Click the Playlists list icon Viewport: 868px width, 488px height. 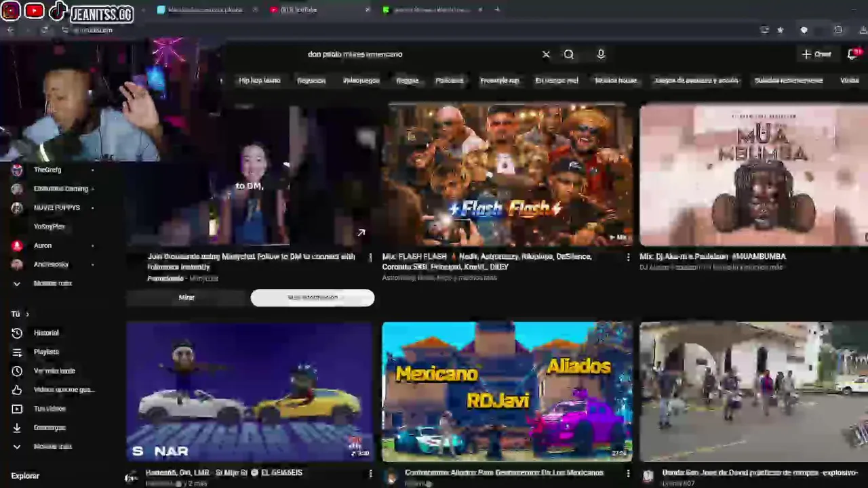click(x=17, y=352)
